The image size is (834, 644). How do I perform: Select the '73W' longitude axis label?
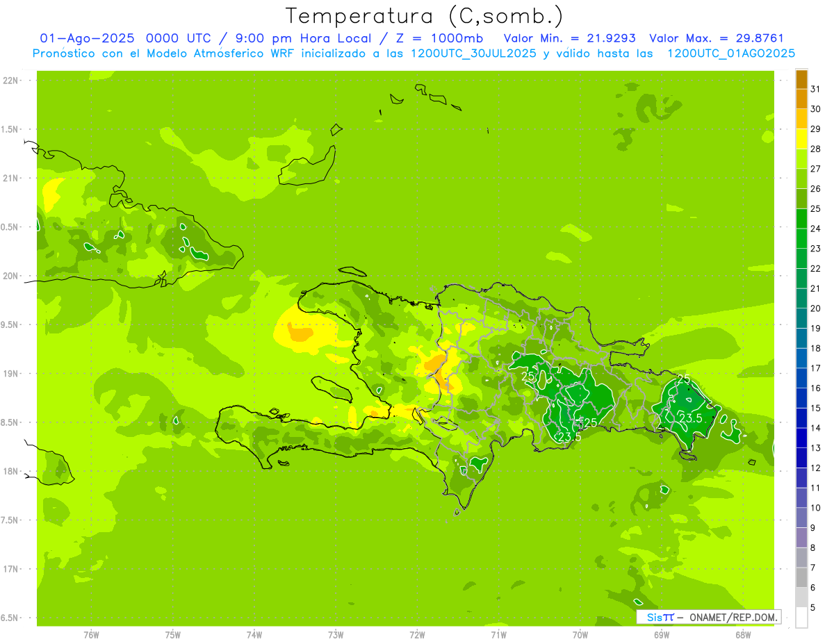[336, 635]
